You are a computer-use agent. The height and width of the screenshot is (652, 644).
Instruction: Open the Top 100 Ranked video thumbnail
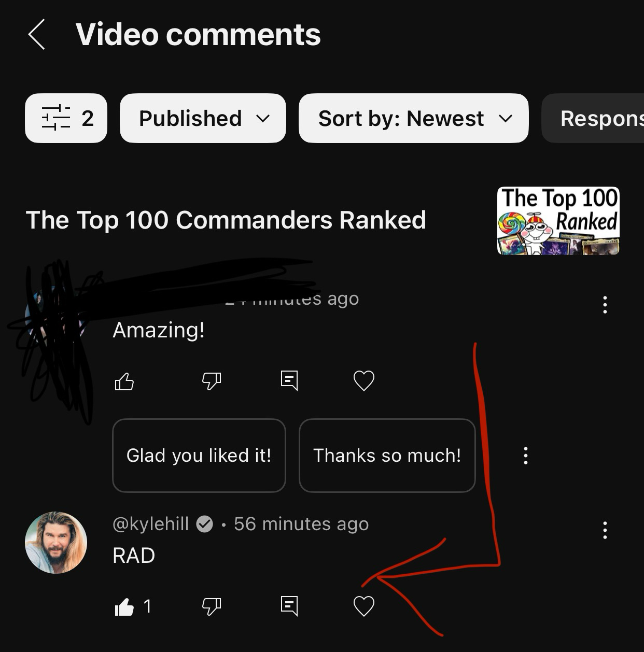(558, 221)
